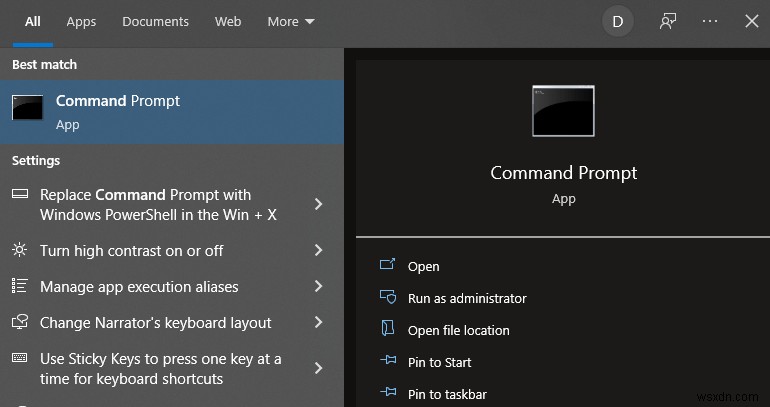Select the Web search tab
The height and width of the screenshot is (407, 770).
pyautogui.click(x=228, y=21)
